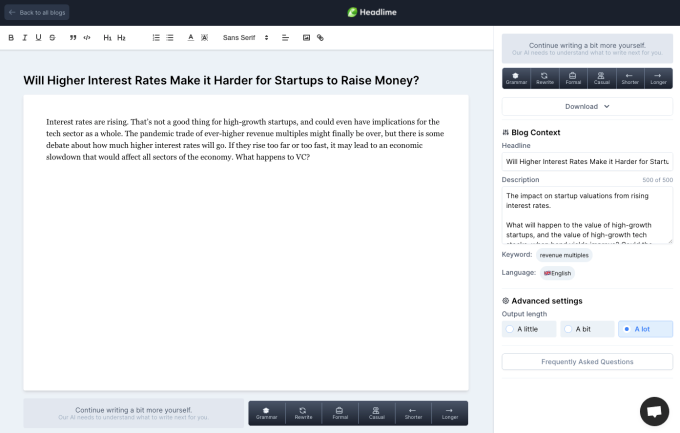Apply Heading 1 style

(x=107, y=37)
